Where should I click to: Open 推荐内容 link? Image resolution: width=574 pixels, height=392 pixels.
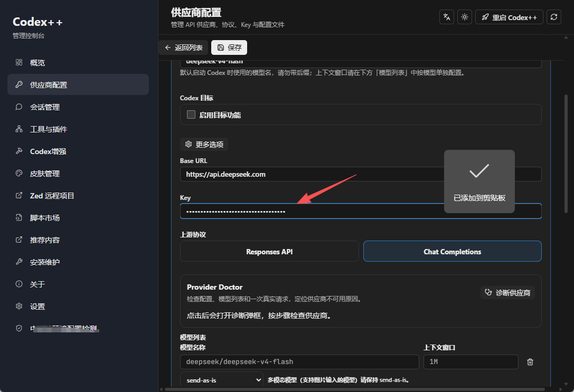pyautogui.click(x=78, y=240)
